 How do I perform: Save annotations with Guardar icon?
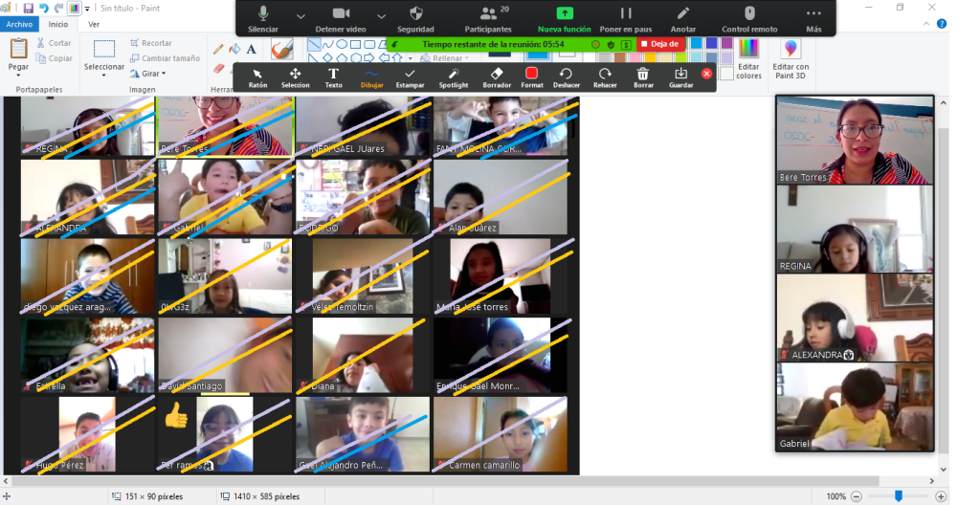coord(680,77)
